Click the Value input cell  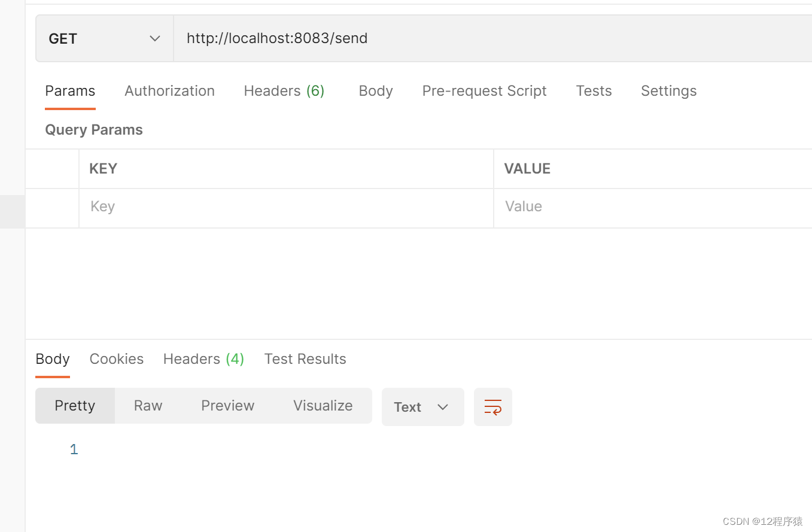point(653,207)
